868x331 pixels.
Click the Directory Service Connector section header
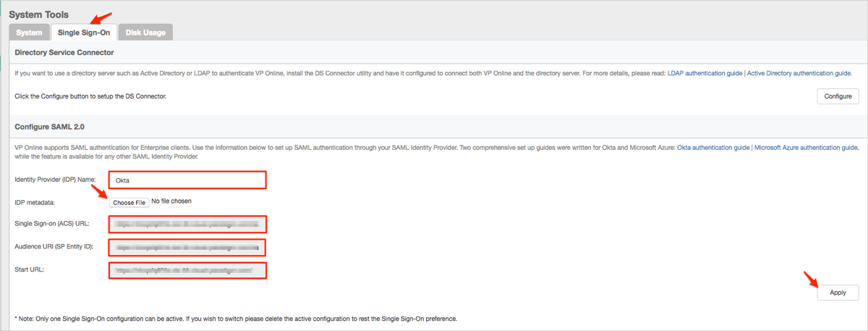pos(64,52)
